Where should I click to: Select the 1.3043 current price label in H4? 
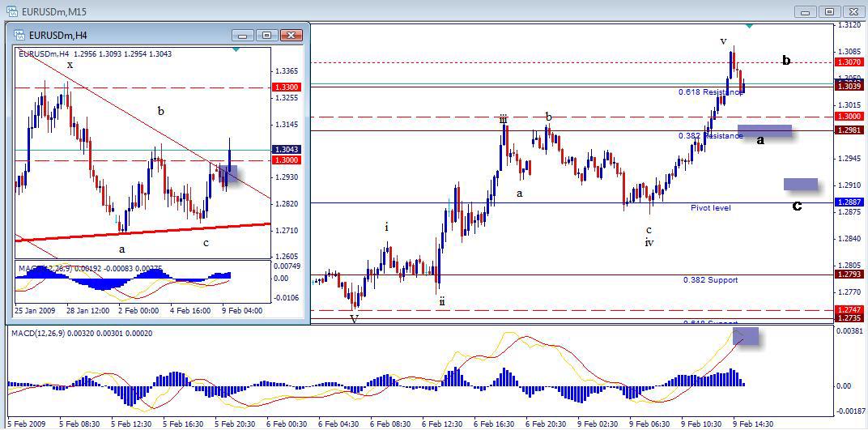point(286,150)
